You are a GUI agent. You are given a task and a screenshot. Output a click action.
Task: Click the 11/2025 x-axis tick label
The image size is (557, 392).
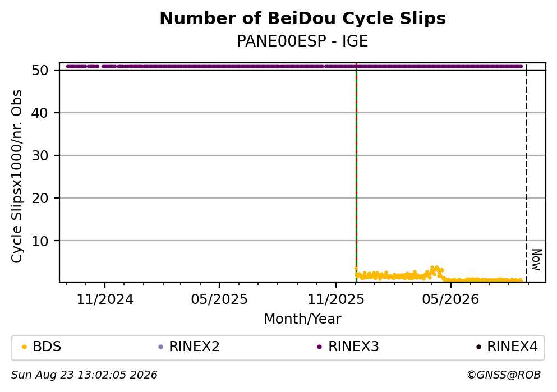(336, 299)
